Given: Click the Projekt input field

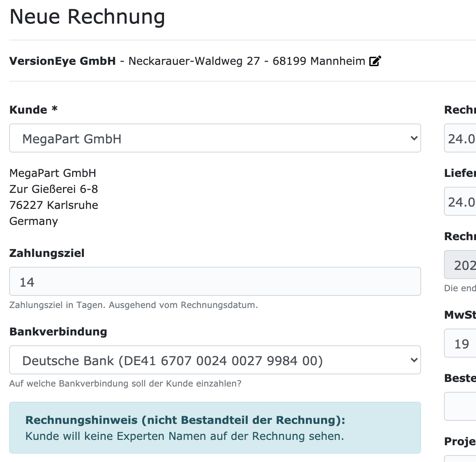Looking at the screenshot, I should click(x=462, y=459).
